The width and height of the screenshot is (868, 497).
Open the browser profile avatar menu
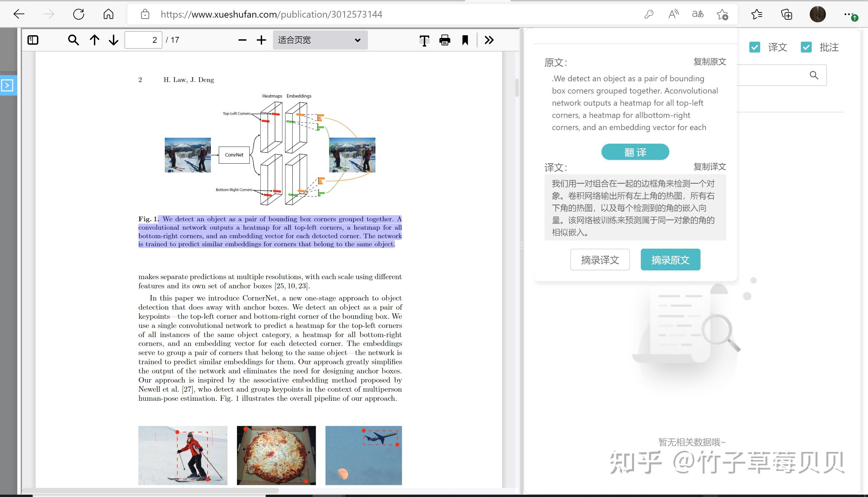pos(817,14)
